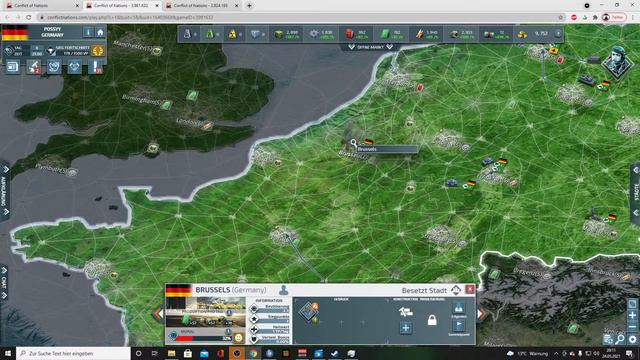The width and height of the screenshot is (640, 360).
Task: Close the Brussels city panel
Action: click(470, 289)
